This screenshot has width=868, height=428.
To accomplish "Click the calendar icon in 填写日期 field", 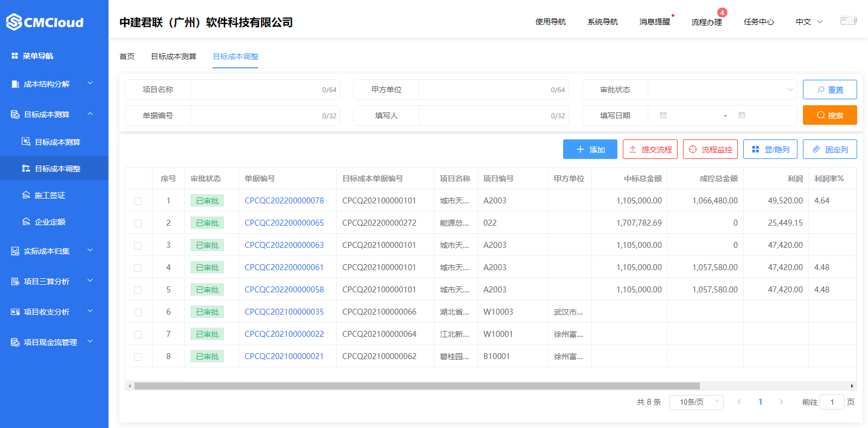I will coord(663,116).
